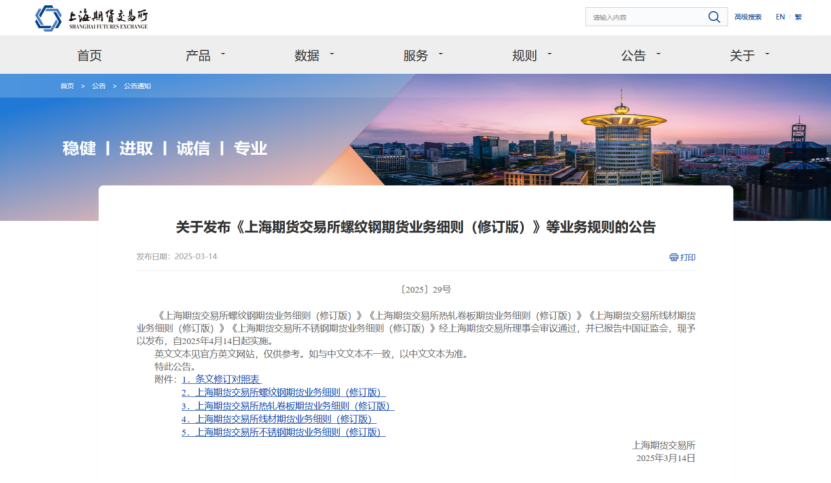Expand the dropdown arrow beside 关于
This screenshot has height=483, width=831.
click(x=767, y=54)
